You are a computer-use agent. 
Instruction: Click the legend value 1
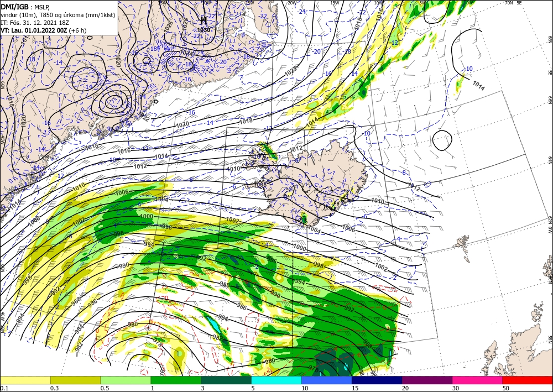[x=152, y=388]
